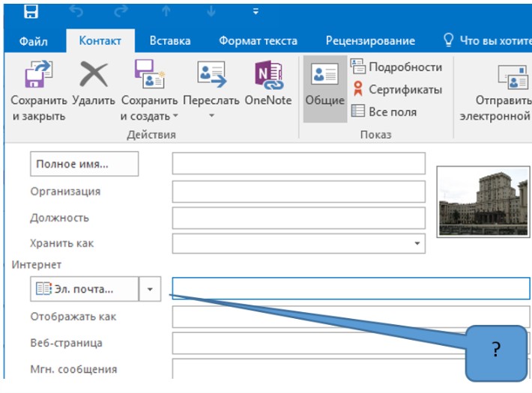Switch to the Рецензирование tab
The image size is (532, 393).
coord(370,40)
